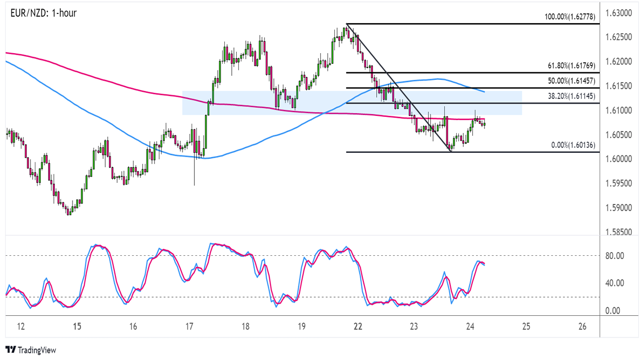The height and width of the screenshot is (362, 644).
Task: Click the 0.00 stochastic axis label
Action: (612, 311)
